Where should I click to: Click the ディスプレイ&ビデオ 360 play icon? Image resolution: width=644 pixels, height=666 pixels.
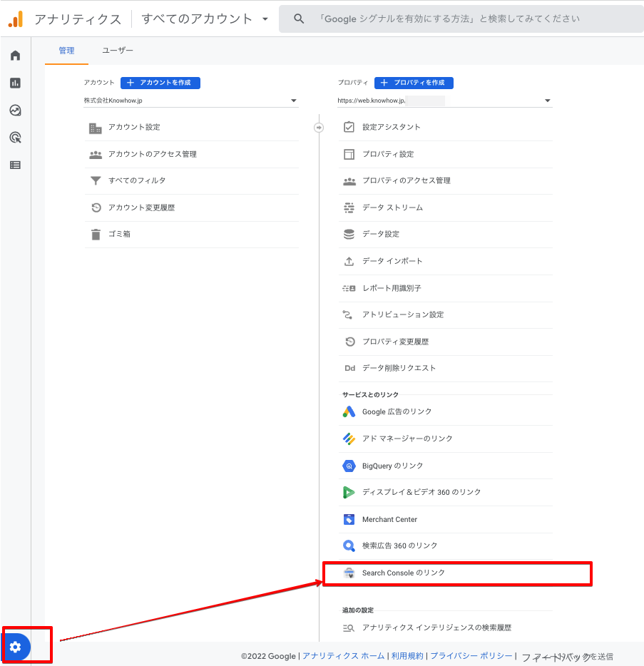tap(349, 492)
